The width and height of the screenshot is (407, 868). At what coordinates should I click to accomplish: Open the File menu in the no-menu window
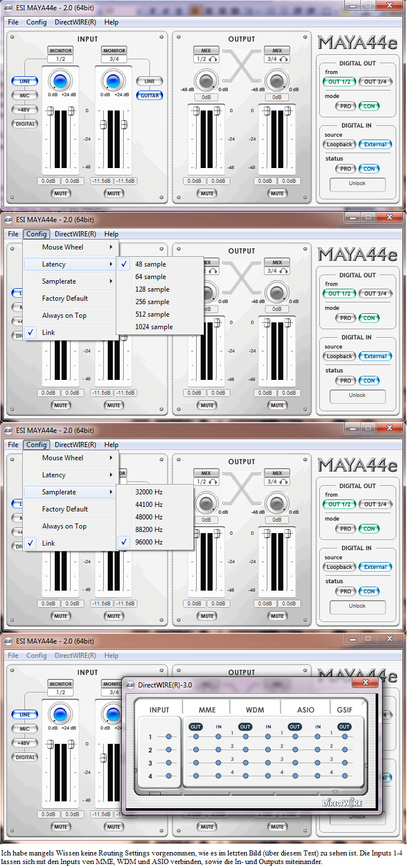[x=13, y=22]
